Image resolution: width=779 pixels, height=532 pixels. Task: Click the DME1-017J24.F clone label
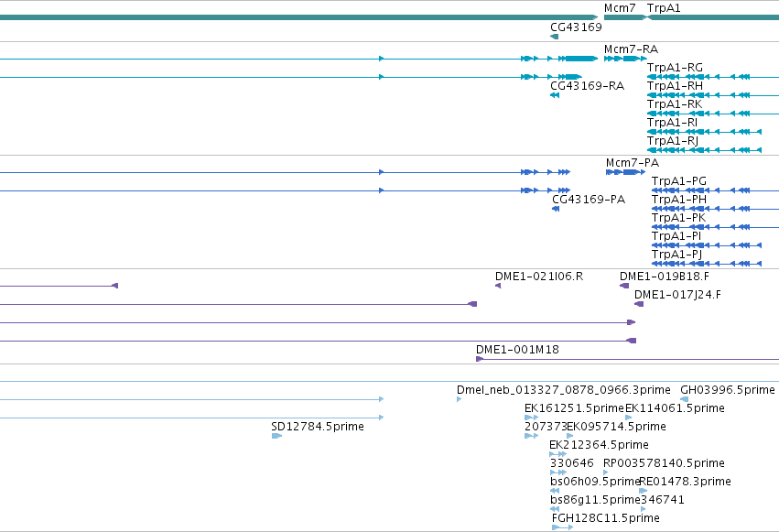pos(677,295)
